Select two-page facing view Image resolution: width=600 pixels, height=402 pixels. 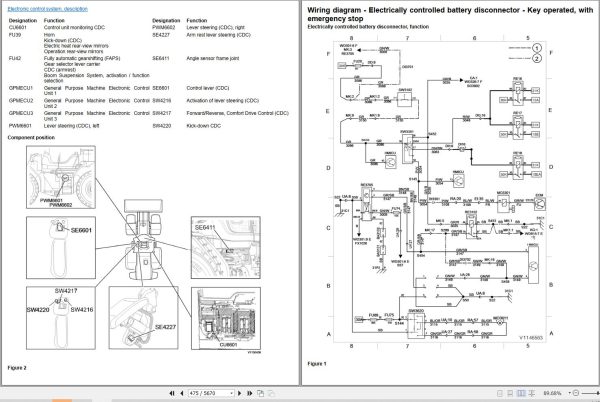tap(521, 393)
